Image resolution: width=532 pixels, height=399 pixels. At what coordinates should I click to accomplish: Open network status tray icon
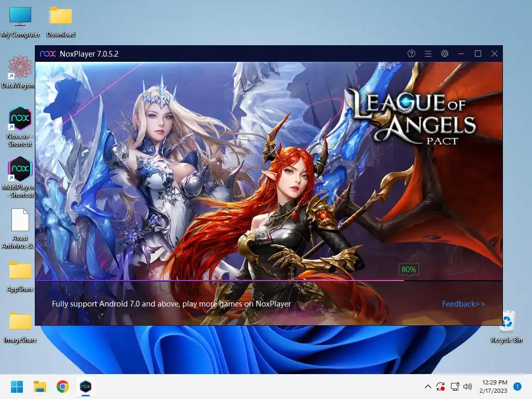(455, 387)
